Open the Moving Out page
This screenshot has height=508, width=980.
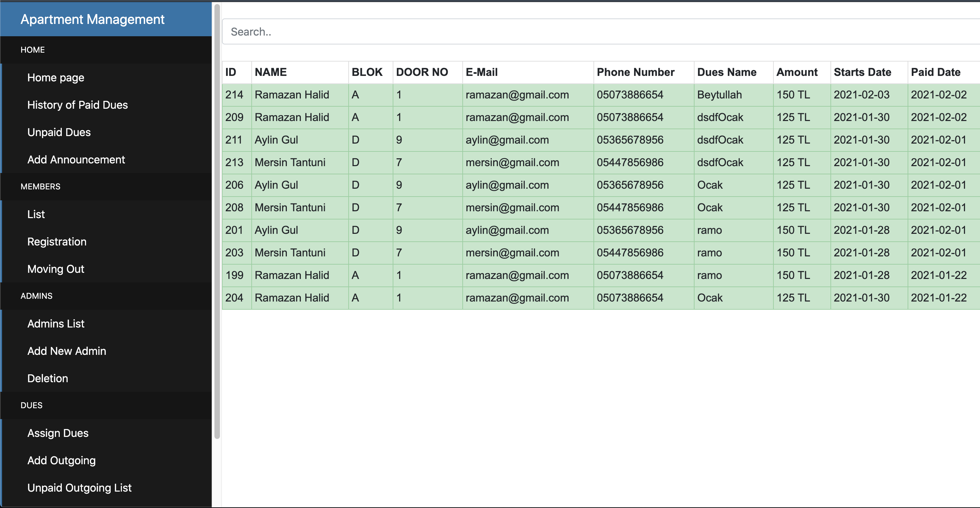point(56,269)
